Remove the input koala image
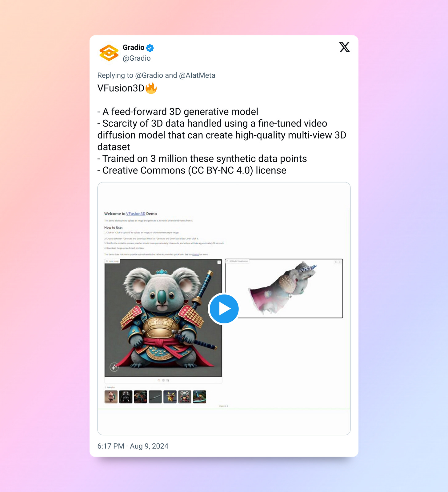This screenshot has width=448, height=492. [219, 262]
